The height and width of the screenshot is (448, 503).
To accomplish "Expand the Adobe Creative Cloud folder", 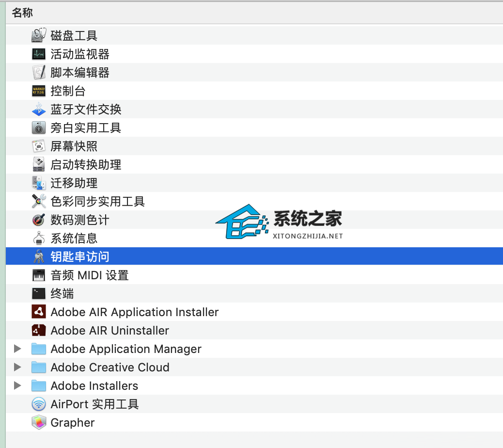I will tap(18, 367).
